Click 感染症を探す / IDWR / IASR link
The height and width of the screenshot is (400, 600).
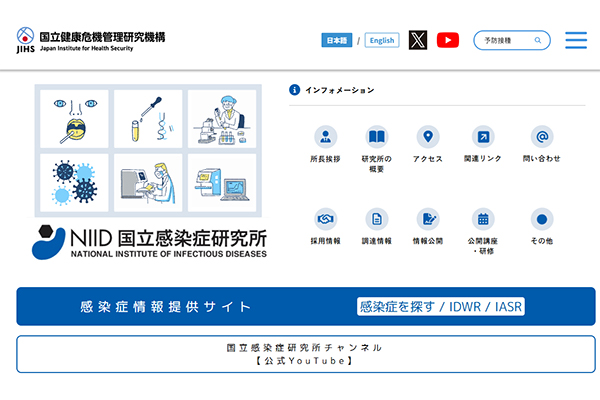tap(440, 307)
